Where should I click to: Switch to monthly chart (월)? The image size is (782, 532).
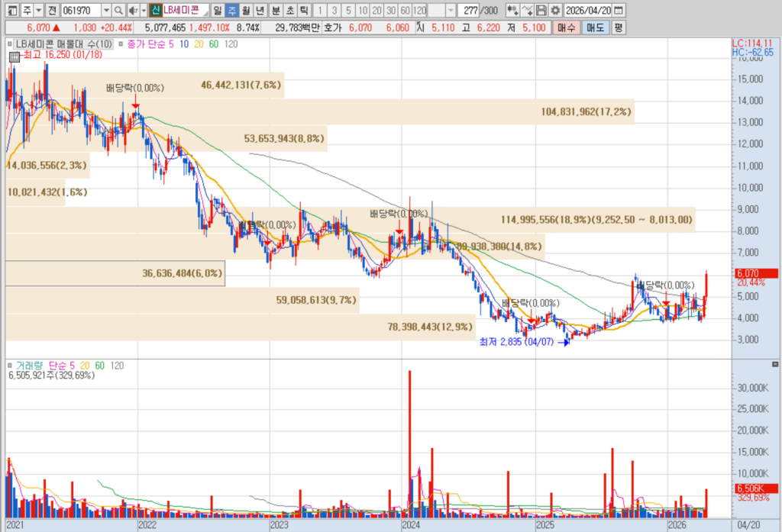click(246, 10)
